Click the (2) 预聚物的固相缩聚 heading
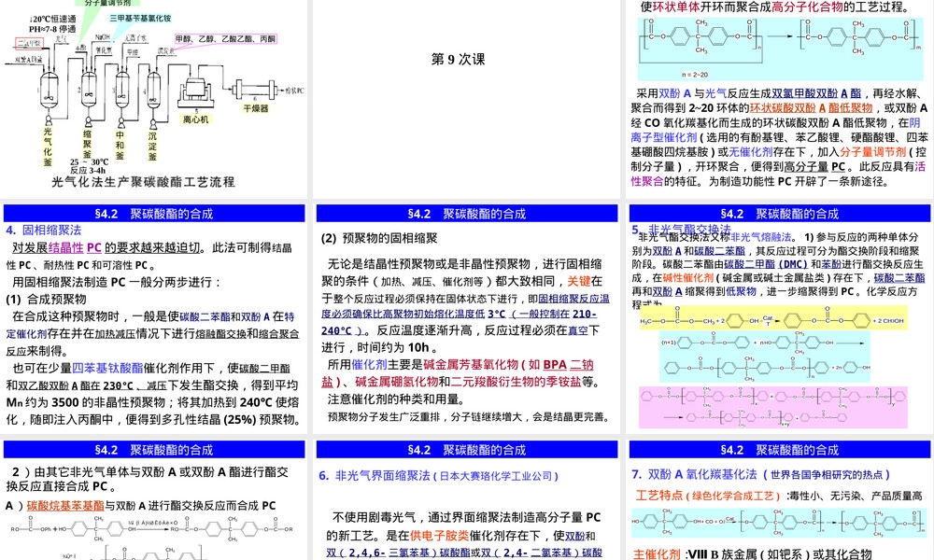This screenshot has height=560, width=934. click(379, 238)
